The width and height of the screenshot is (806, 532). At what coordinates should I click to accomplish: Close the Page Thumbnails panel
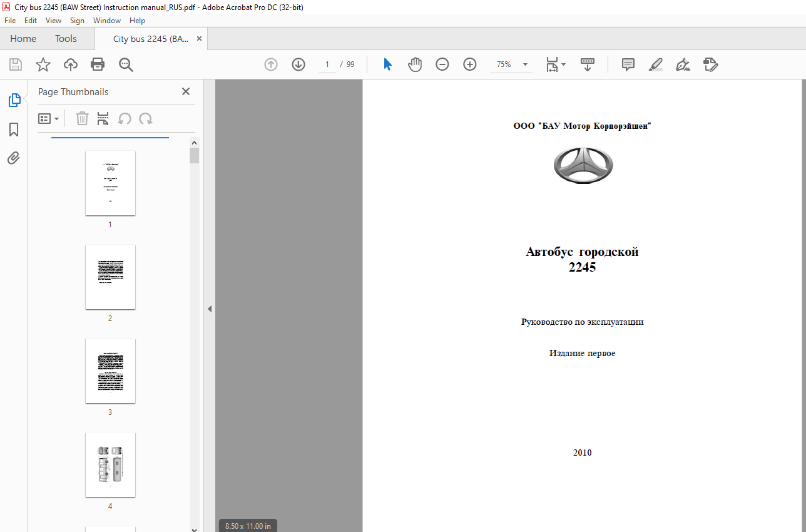[x=186, y=91]
